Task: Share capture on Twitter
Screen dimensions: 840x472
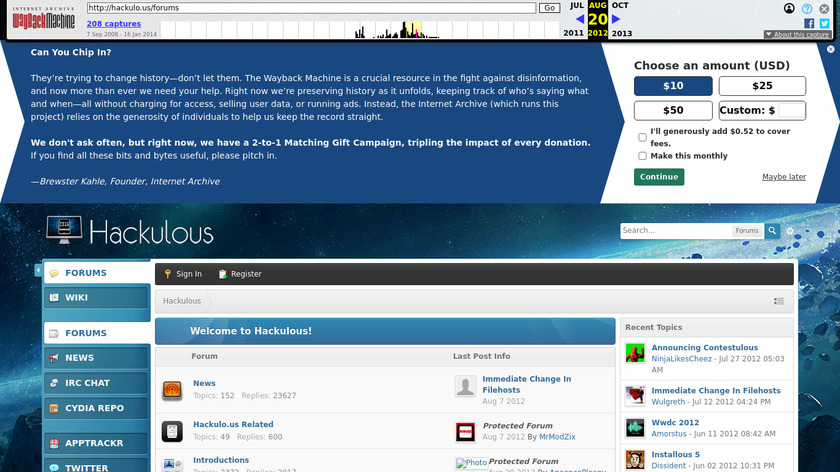Action: 824,23
